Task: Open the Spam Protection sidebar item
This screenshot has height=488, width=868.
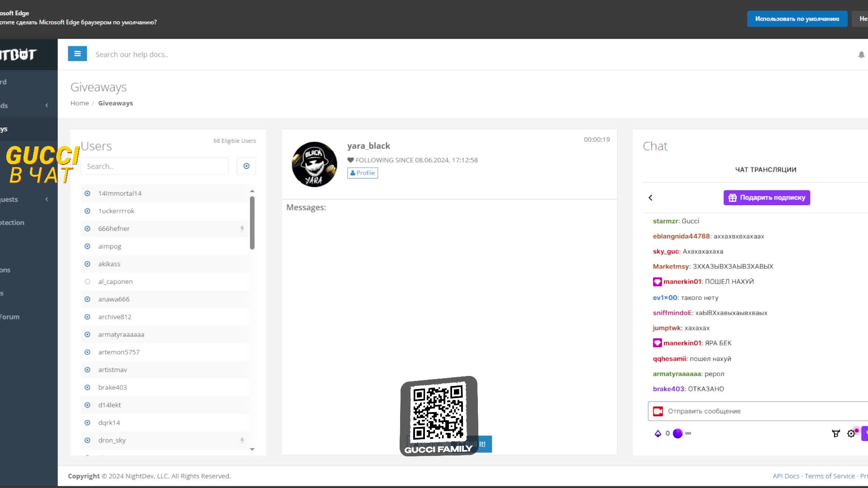Action: (28, 223)
